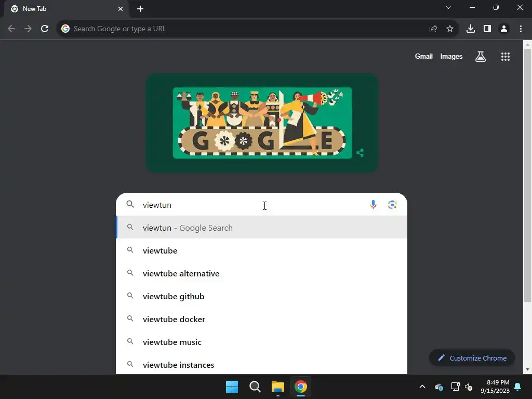Click the muted volume tray icon
Image resolution: width=532 pixels, height=399 pixels.
469,387
